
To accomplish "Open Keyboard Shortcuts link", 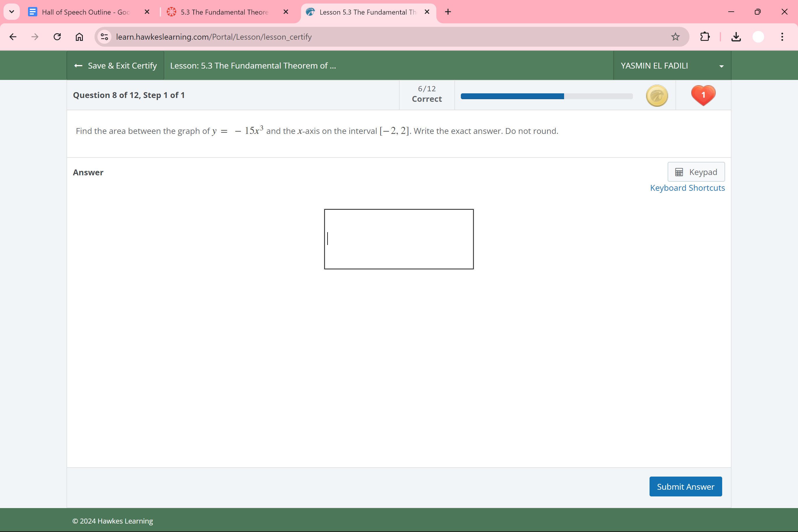I will coord(687,188).
